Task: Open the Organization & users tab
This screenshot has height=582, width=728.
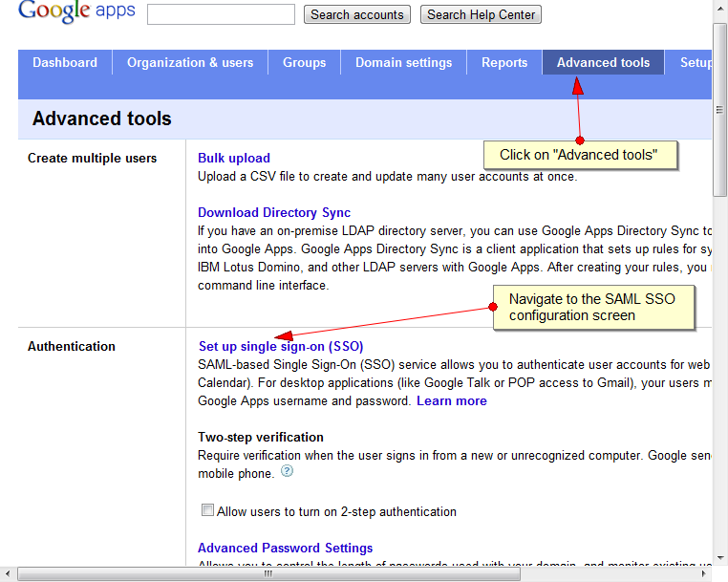Action: (190, 62)
